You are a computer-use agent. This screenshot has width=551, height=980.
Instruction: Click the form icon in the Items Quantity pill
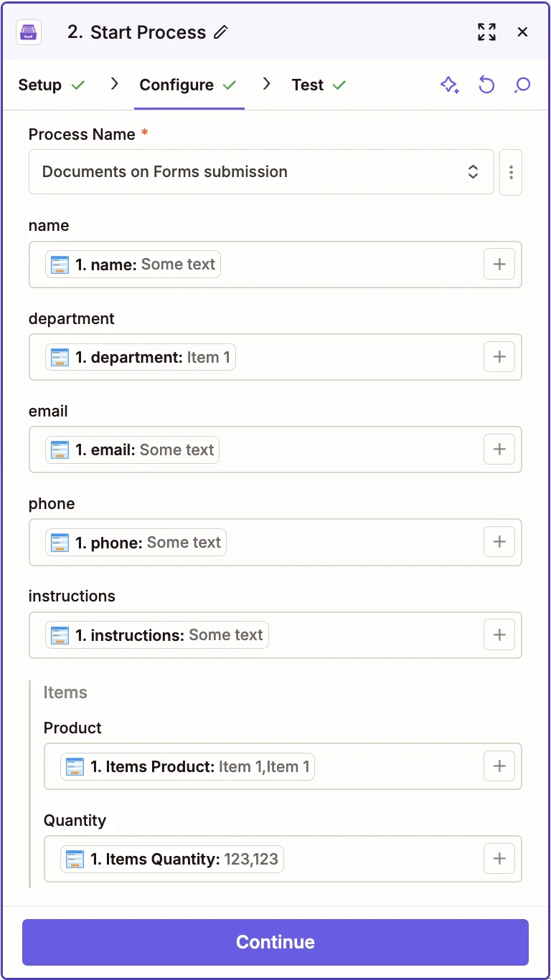[x=75, y=859]
